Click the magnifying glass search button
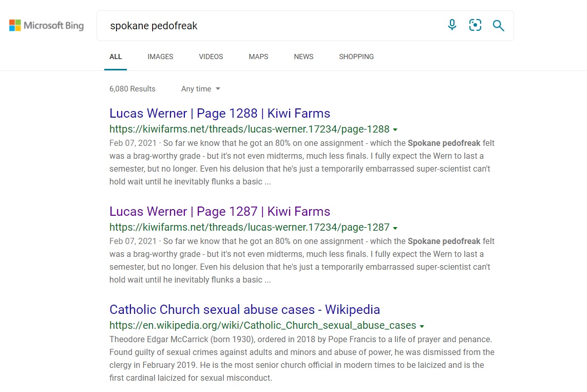The height and width of the screenshot is (392, 587). (x=498, y=26)
